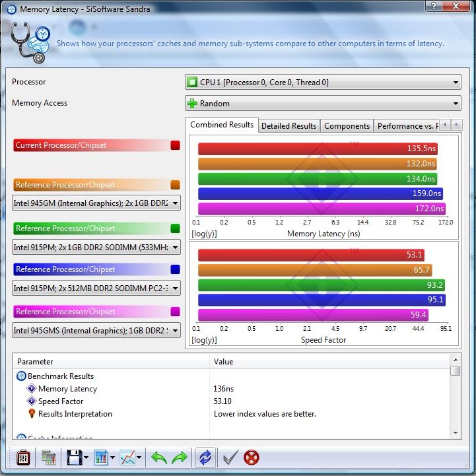
Task: Click the green forward arrow
Action: pos(180,458)
